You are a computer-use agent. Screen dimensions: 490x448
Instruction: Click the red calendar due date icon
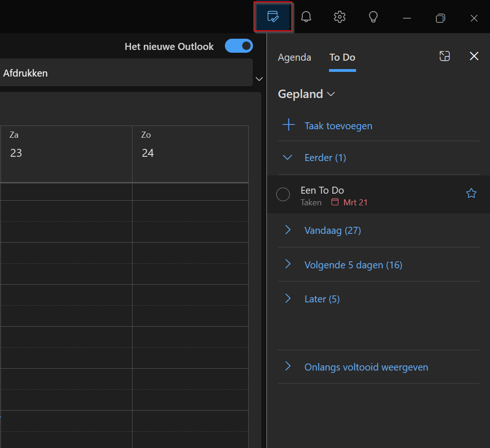(335, 202)
